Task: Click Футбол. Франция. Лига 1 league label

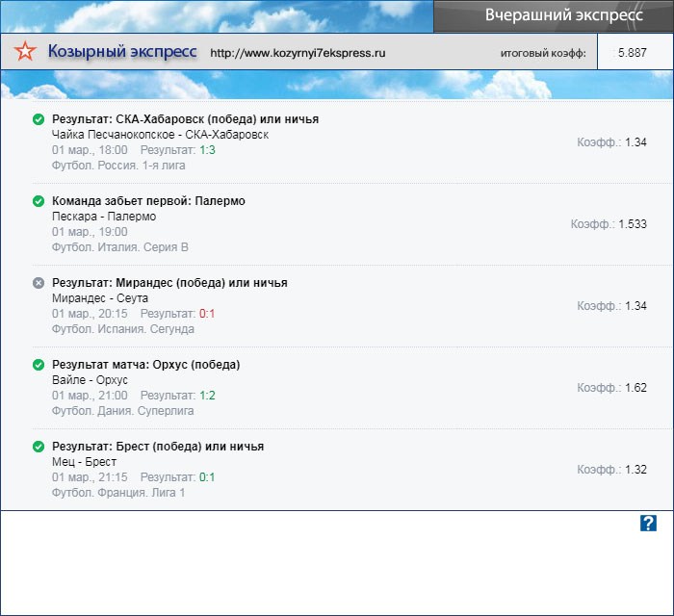Action: (118, 493)
